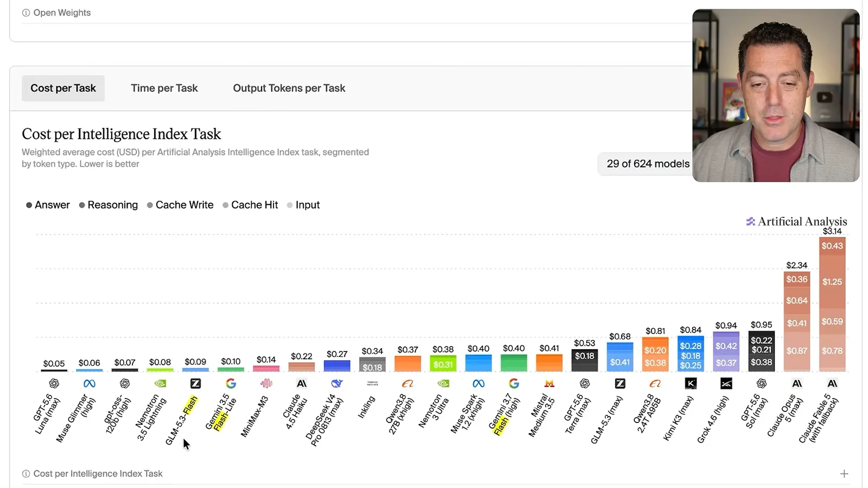Viewport: 868px width, 488px height.
Task: Click the Z icon for GLM-5.3 (max)
Action: point(620,383)
